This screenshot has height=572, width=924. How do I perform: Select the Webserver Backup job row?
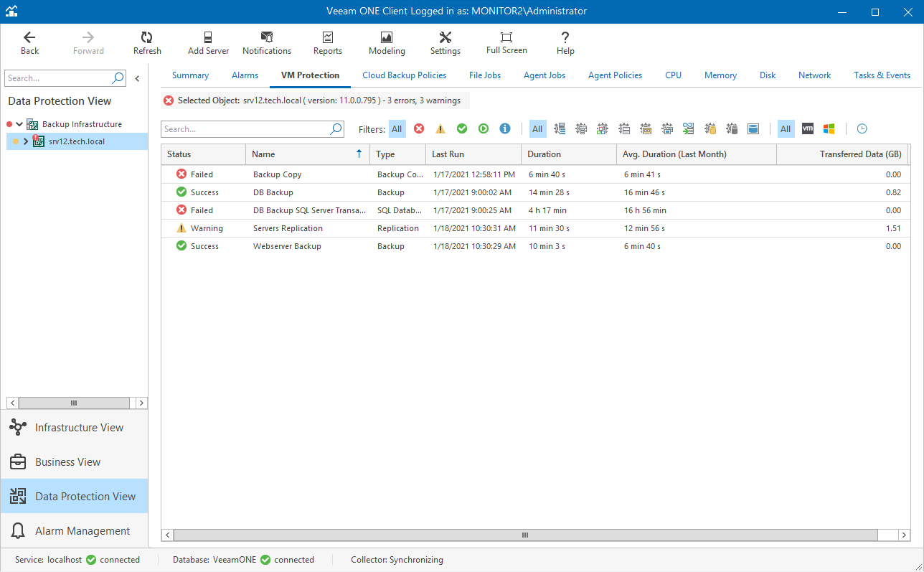click(535, 246)
